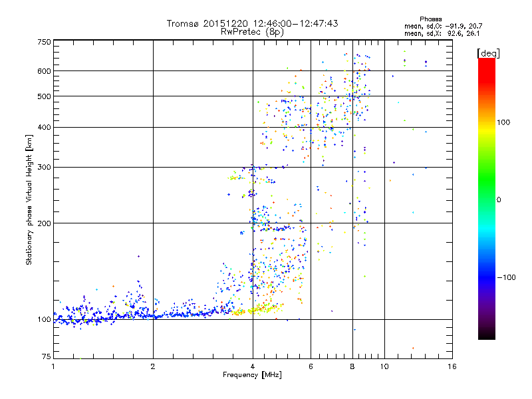Click the 'Phases' header label
Image resolution: width=532 pixels, height=399 pixels.
click(x=430, y=19)
